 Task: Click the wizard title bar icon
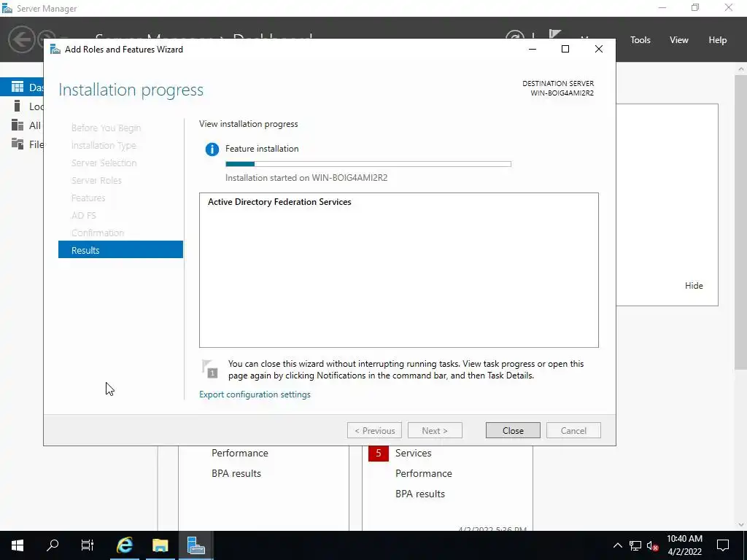click(x=55, y=50)
